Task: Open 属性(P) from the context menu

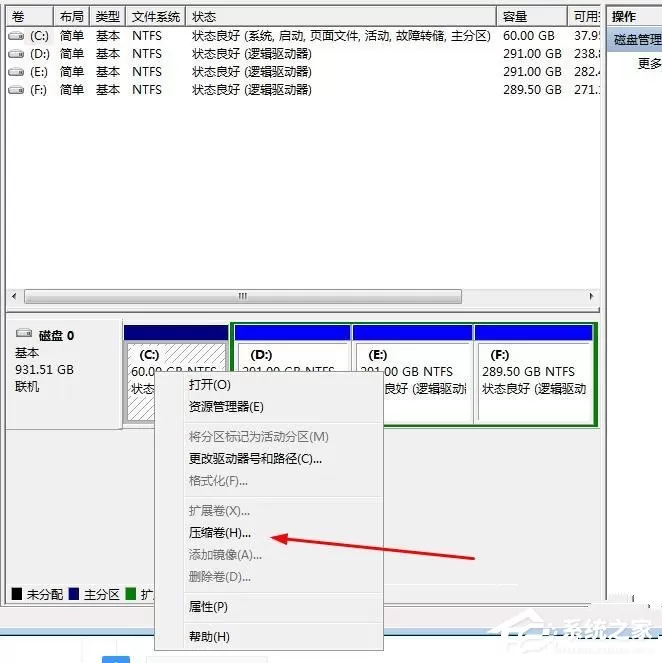Action: 208,607
